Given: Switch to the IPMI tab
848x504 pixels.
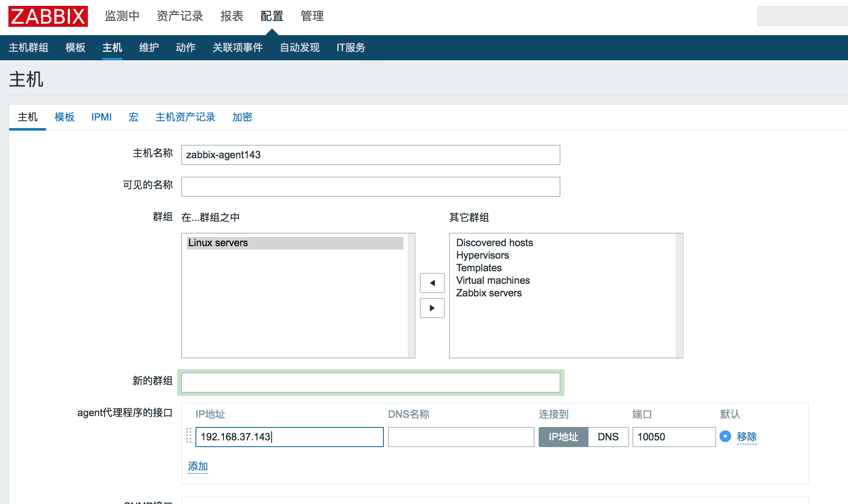Looking at the screenshot, I should coord(101,117).
